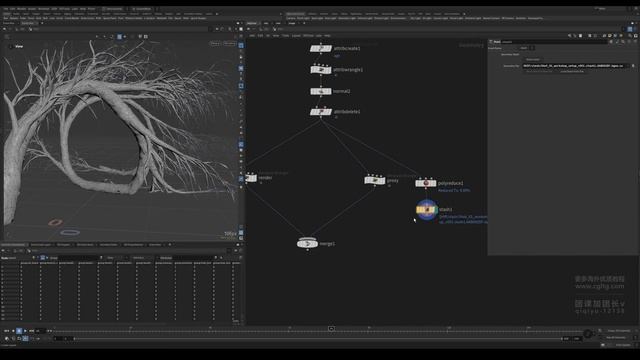Image resolution: width=640 pixels, height=360 pixels.
Task: Open the File menu
Action: pyautogui.click(x=6, y=9)
